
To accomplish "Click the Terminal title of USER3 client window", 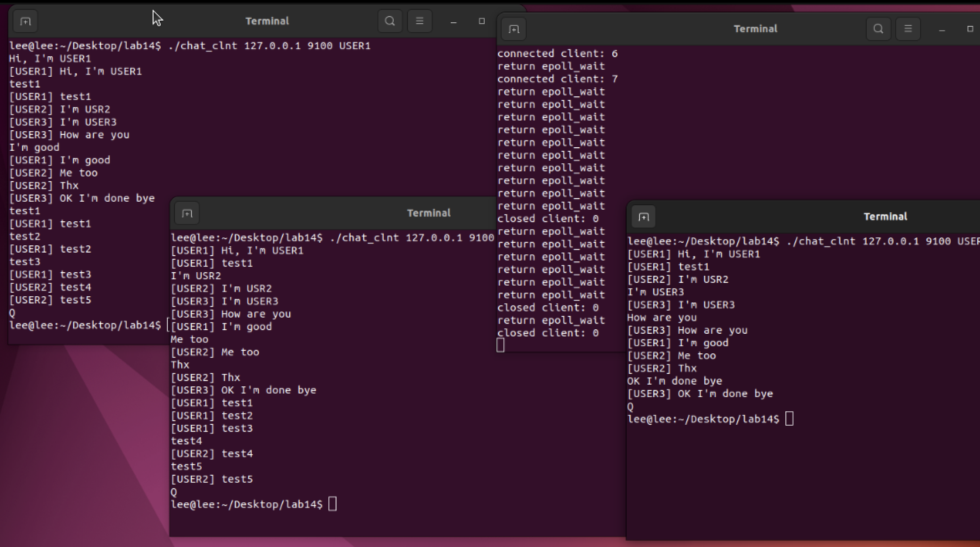I will pyautogui.click(x=885, y=217).
